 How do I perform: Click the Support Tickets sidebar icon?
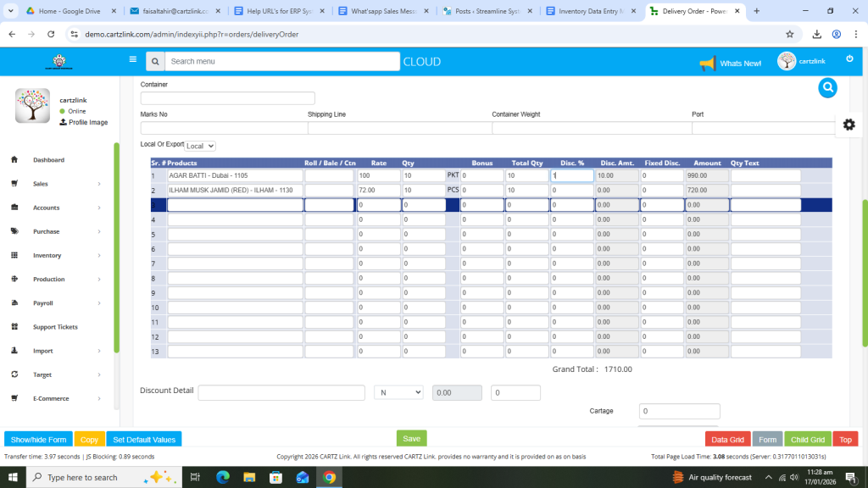(14, 327)
